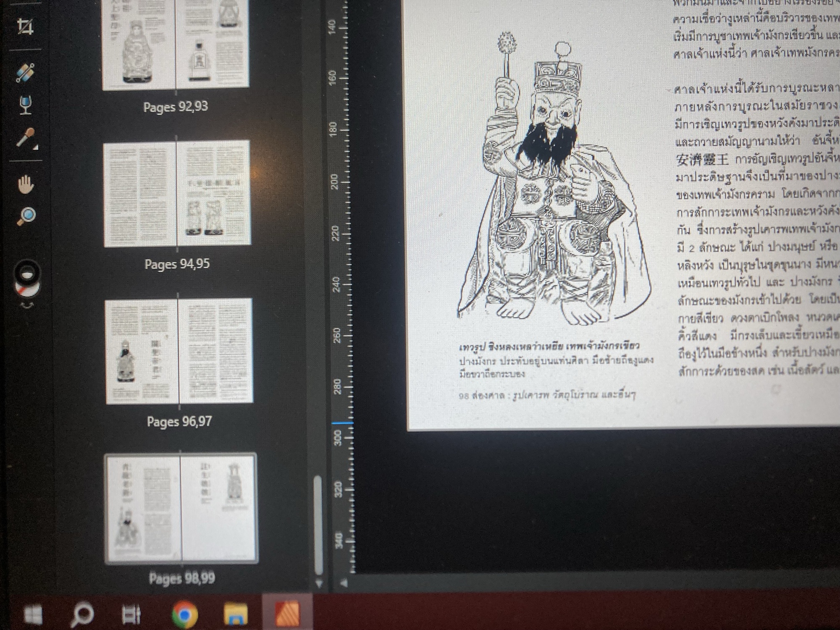Select the Vector Crop tool
840x630 pixels.
click(x=25, y=27)
